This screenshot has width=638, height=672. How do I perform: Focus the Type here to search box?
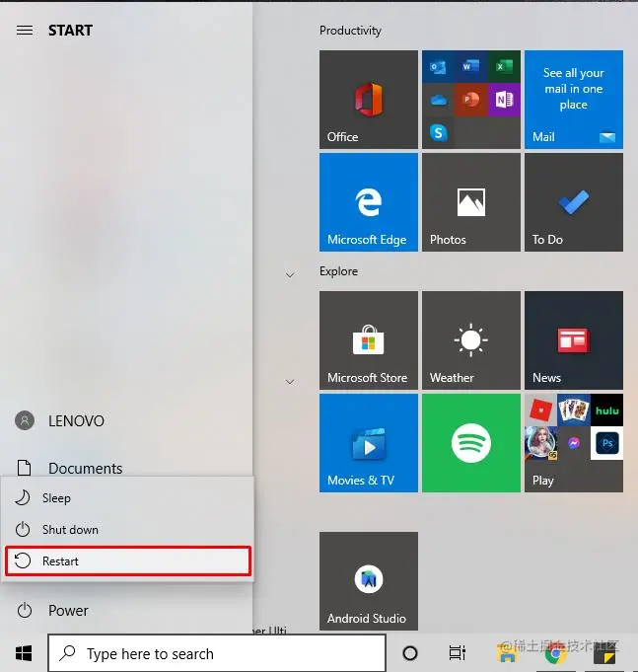coord(217,653)
